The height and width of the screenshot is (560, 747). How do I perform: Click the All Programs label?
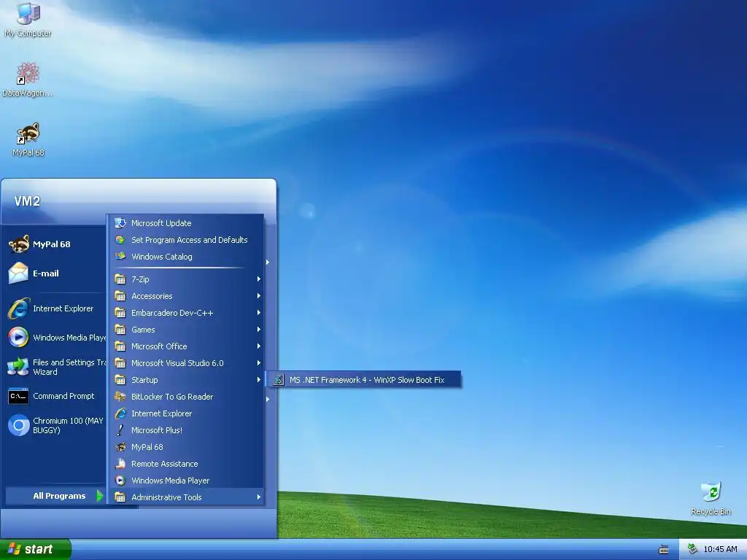tap(59, 496)
